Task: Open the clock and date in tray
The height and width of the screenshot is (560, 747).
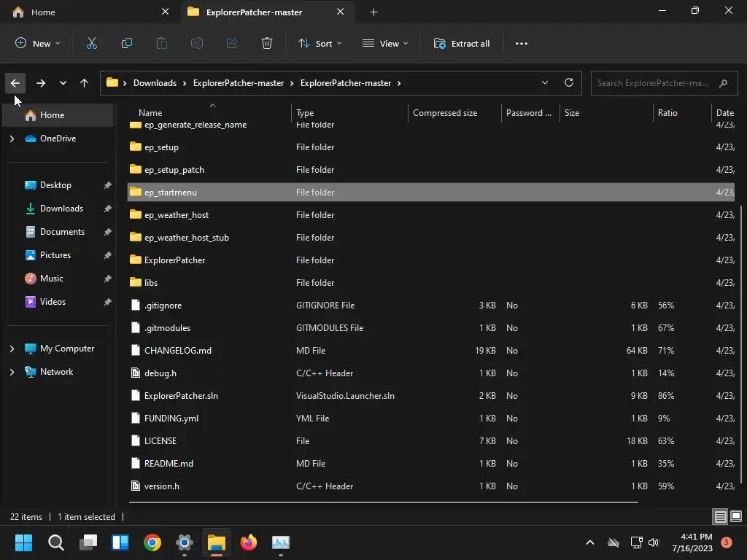Action: tap(692, 542)
